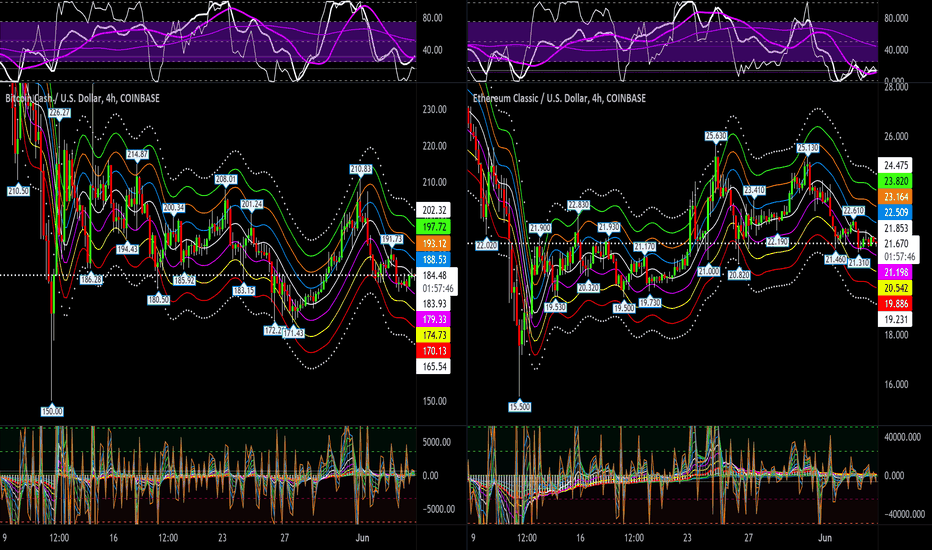This screenshot has width=932, height=550.
Task: Click the yellow 20.542 band value
Action: point(896,288)
